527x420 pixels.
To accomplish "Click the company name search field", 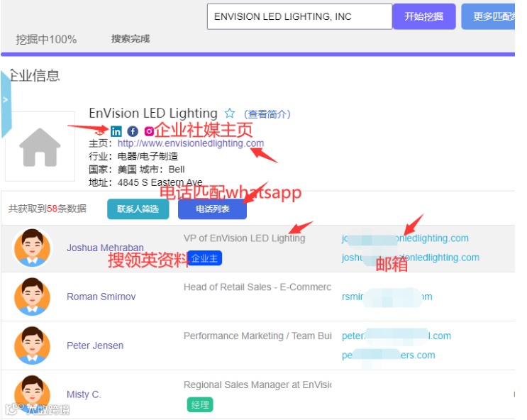I will [299, 16].
